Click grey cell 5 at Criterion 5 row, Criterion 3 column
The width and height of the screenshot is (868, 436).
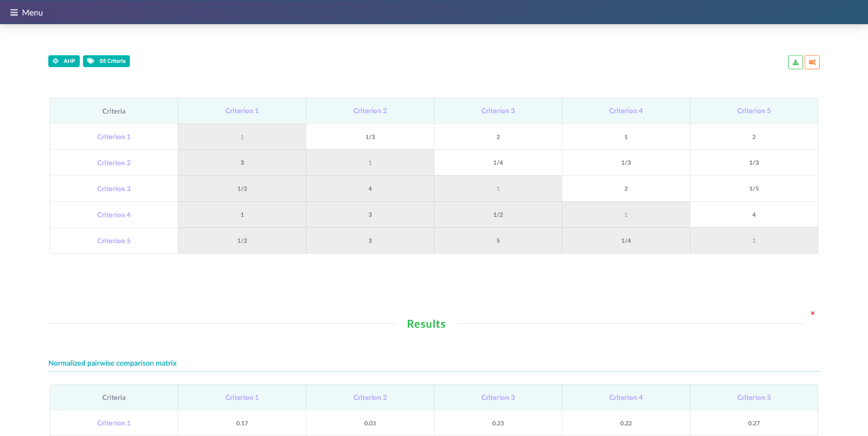coord(498,241)
